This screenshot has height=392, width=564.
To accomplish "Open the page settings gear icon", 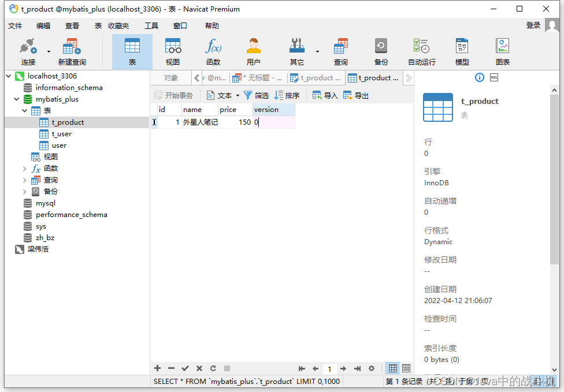I will coord(372,369).
